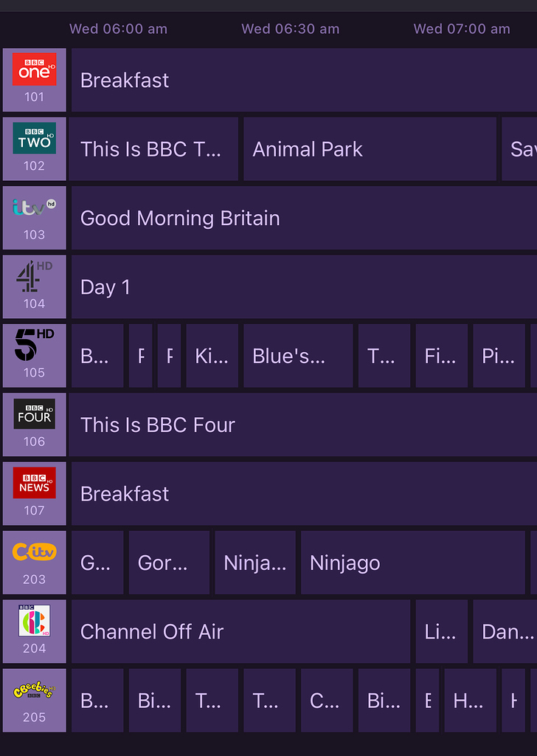This screenshot has width=537, height=756.
Task: Select the BBC One HD channel logo
Action: tap(34, 69)
